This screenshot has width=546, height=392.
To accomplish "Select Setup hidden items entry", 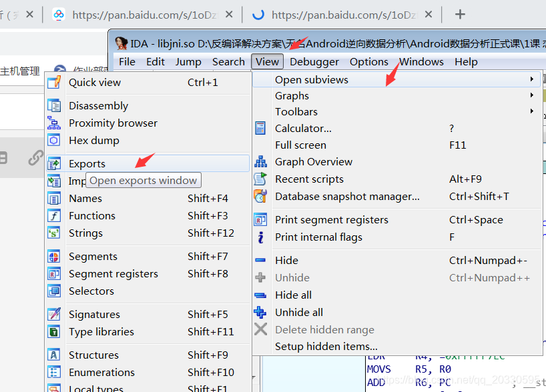I will point(397,347).
